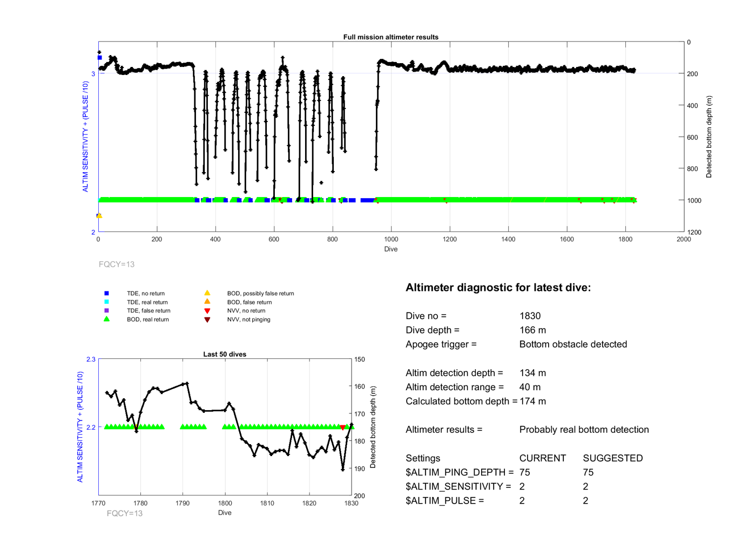This screenshot has height=557, width=756.
Task: Click the dive depth value '166 m'
Action: [x=532, y=330]
